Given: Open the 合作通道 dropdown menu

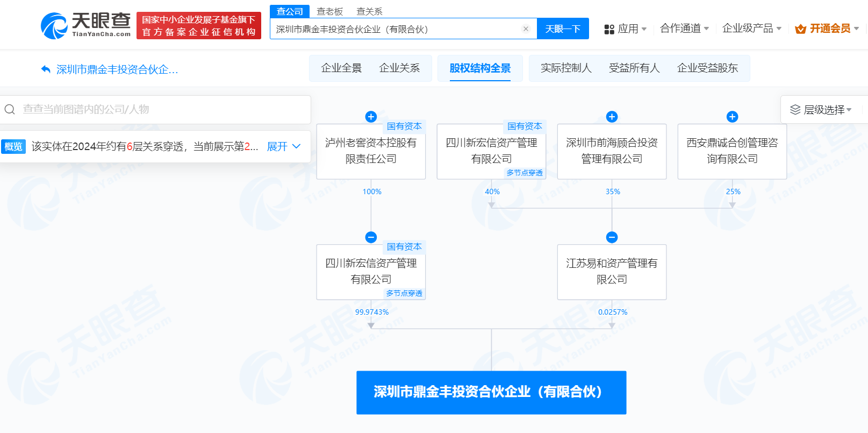Looking at the screenshot, I should pos(685,28).
